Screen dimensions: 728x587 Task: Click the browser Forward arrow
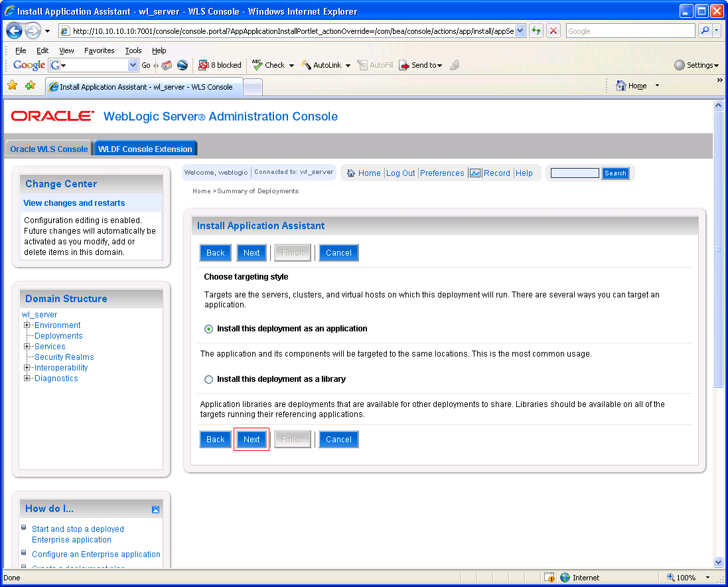click(x=33, y=31)
